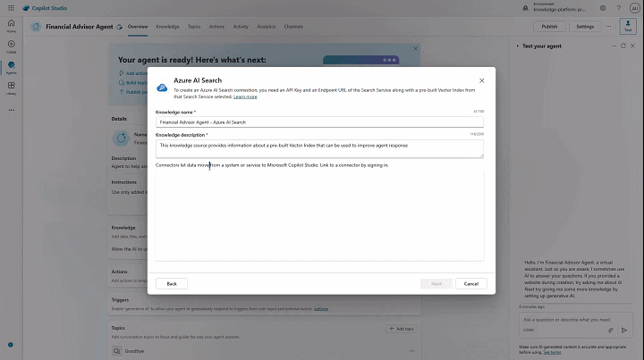Open the settings gear in top bar
Screen dimensions: 644x360
(x=602, y=8)
